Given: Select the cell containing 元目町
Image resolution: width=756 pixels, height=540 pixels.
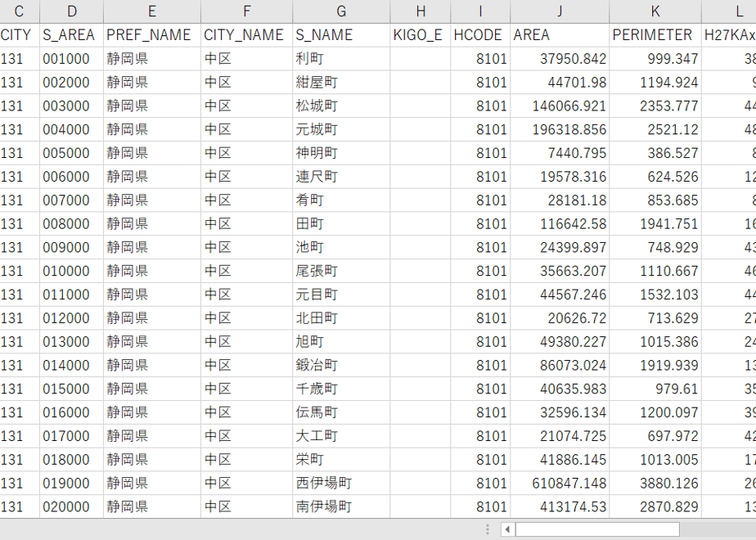Looking at the screenshot, I should pyautogui.click(x=341, y=295).
